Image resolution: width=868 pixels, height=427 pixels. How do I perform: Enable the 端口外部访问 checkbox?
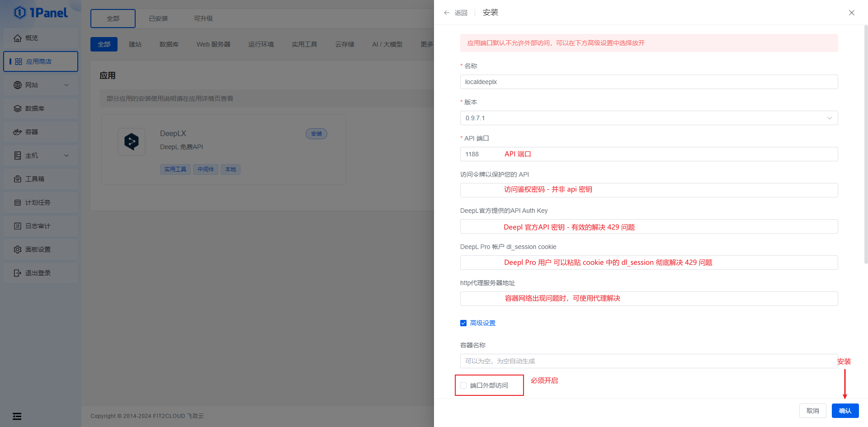tap(463, 385)
